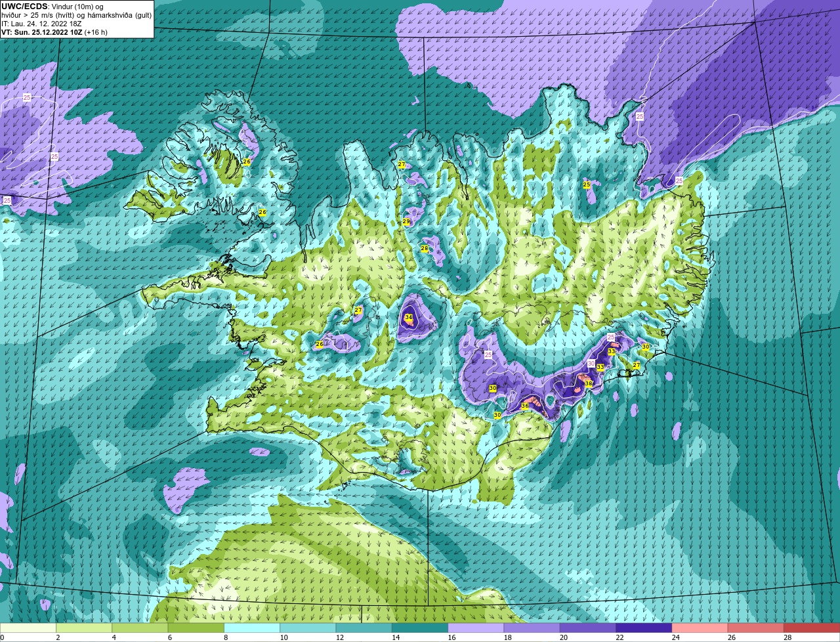Viewport: 840px width, 642px height.
Task: Click the legend scale label '6'
Action: 169,637
